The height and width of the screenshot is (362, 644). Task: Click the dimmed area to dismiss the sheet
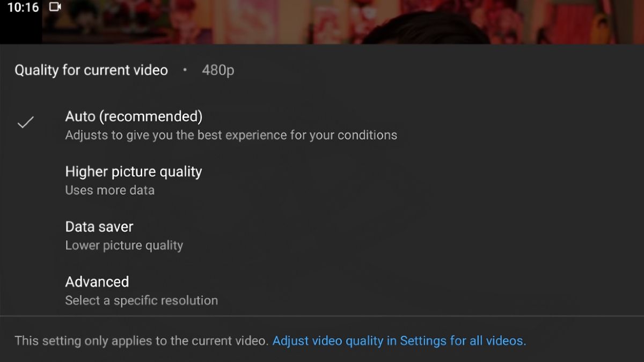click(483, 21)
